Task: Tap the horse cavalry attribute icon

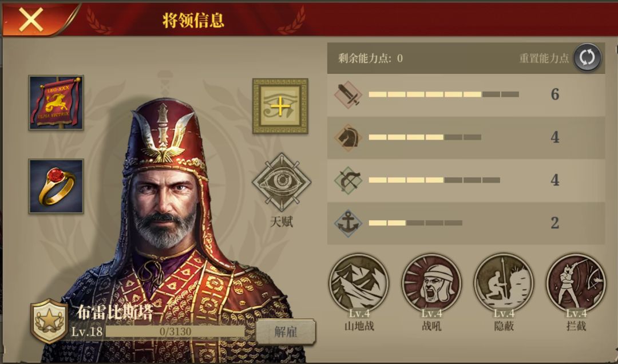Action: point(348,137)
